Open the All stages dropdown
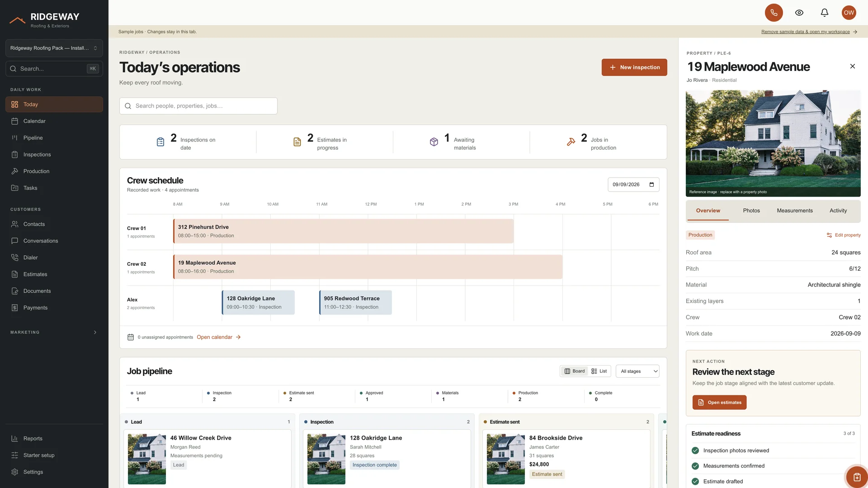This screenshot has height=488, width=868. [x=637, y=371]
